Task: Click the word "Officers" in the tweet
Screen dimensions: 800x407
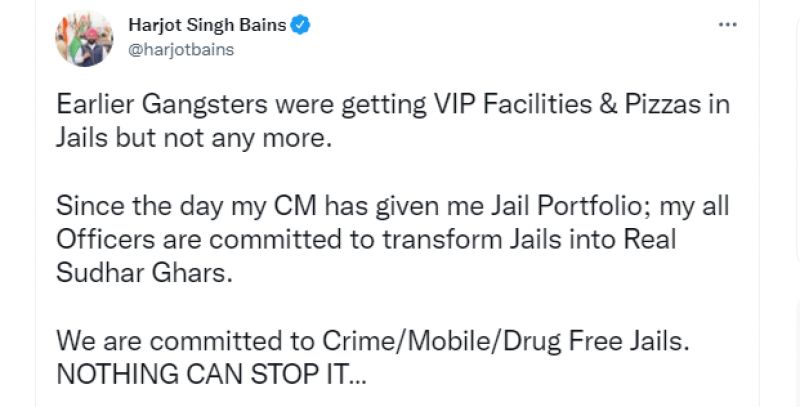Action: pyautogui.click(x=103, y=239)
